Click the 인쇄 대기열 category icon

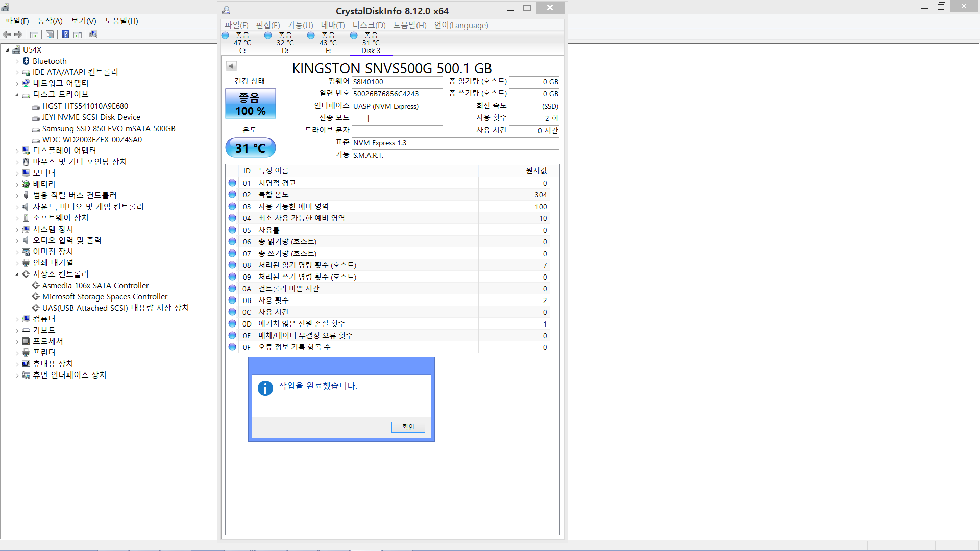pos(26,263)
